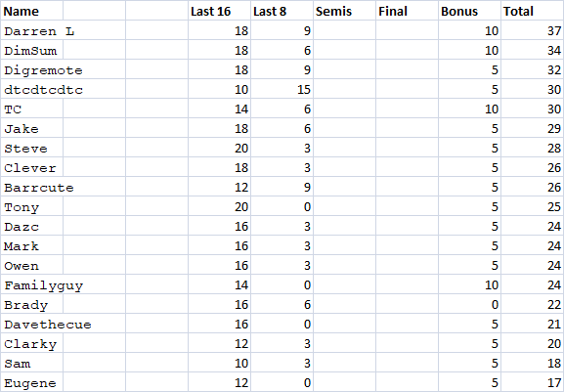Select dtcdtcdtc's Last 8 score 15
The image size is (564, 392).
click(282, 89)
